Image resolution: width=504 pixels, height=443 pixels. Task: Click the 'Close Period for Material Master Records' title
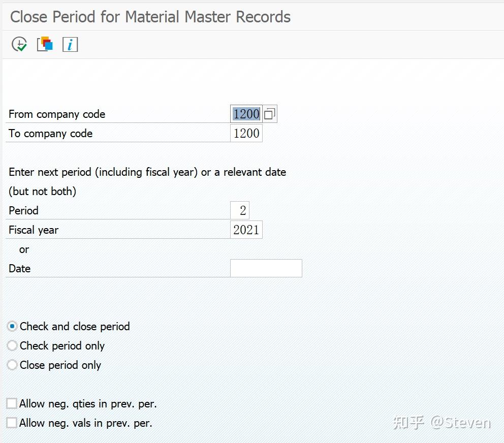click(x=150, y=17)
